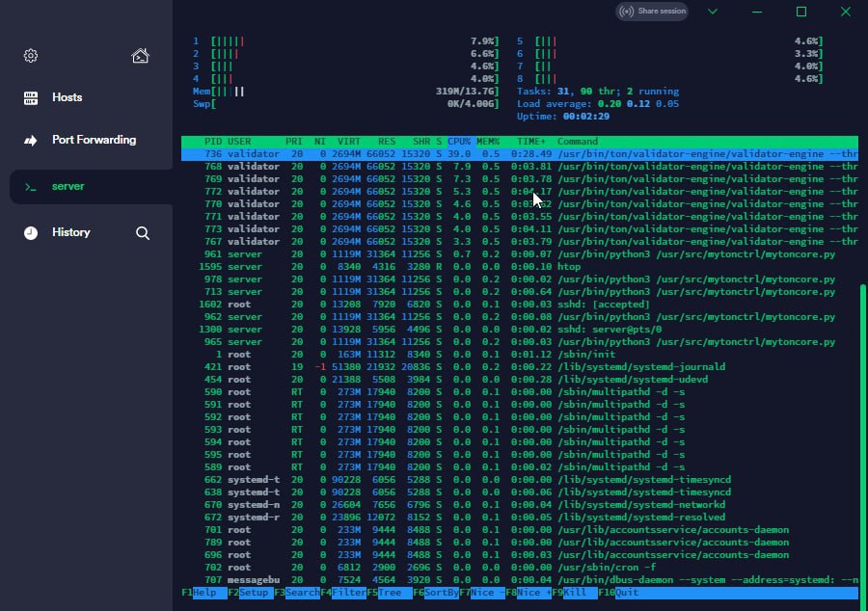868x611 pixels.
Task: Select the systemd-networkd process row
Action: pyautogui.click(x=520, y=505)
